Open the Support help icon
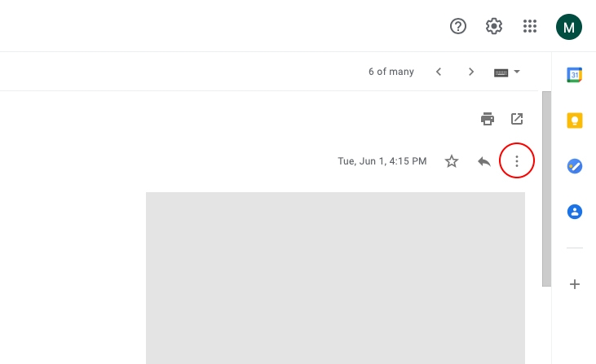Image resolution: width=596 pixels, height=364 pixels. [x=458, y=26]
